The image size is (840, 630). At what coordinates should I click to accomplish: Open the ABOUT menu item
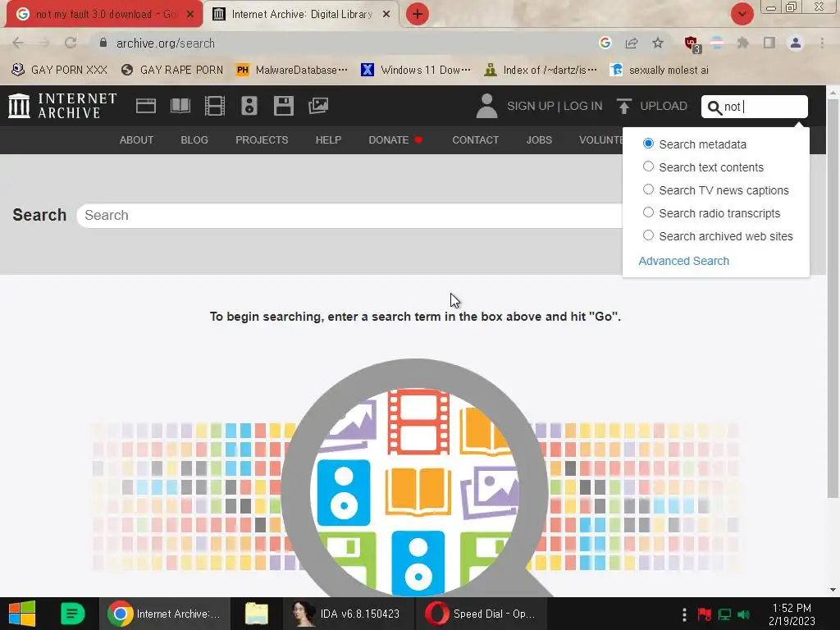[136, 139]
